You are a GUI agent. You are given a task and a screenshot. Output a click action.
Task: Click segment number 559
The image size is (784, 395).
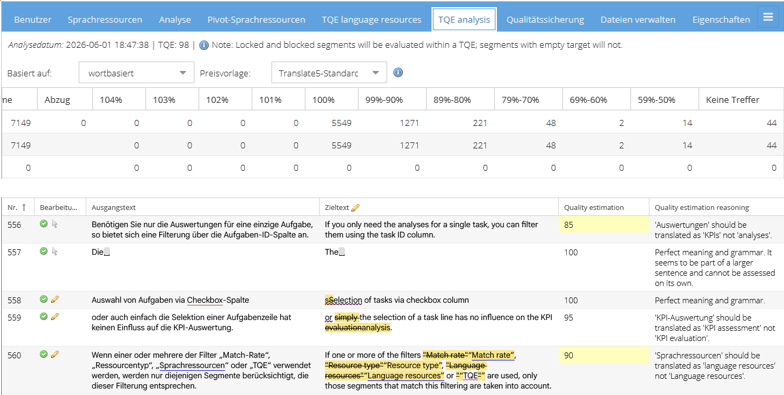[14, 318]
